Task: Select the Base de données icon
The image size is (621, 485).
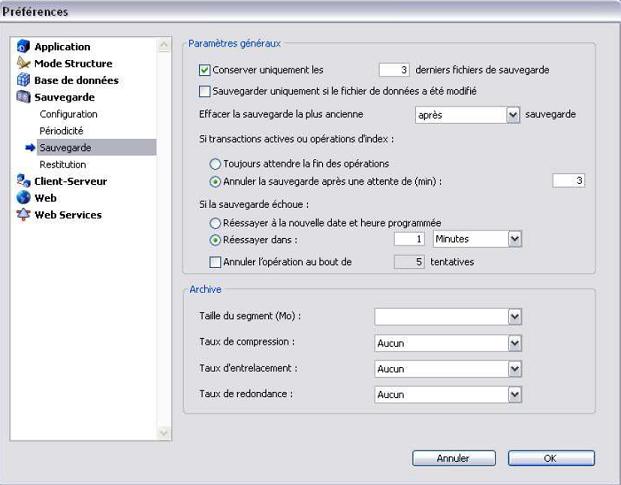Action: pyautogui.click(x=24, y=81)
